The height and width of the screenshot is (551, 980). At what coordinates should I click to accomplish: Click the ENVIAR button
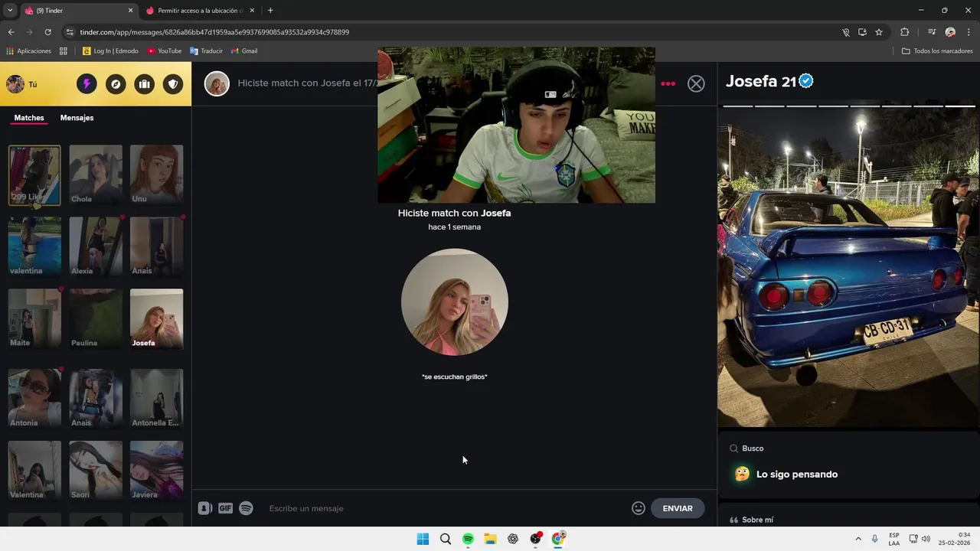[x=678, y=508]
